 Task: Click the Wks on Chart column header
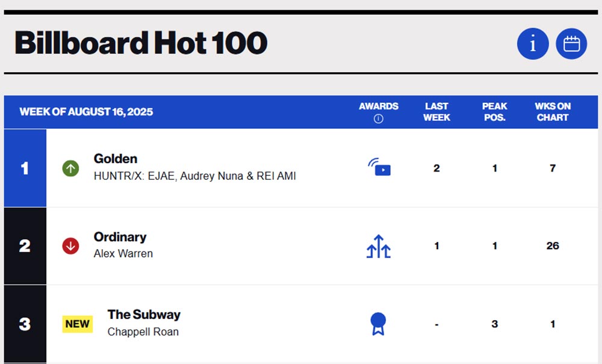click(x=553, y=112)
